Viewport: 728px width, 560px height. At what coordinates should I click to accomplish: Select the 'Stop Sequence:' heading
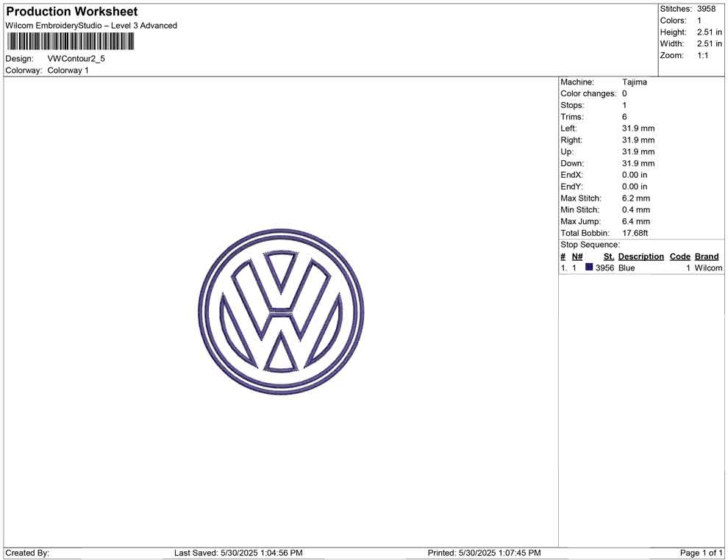[x=590, y=245]
